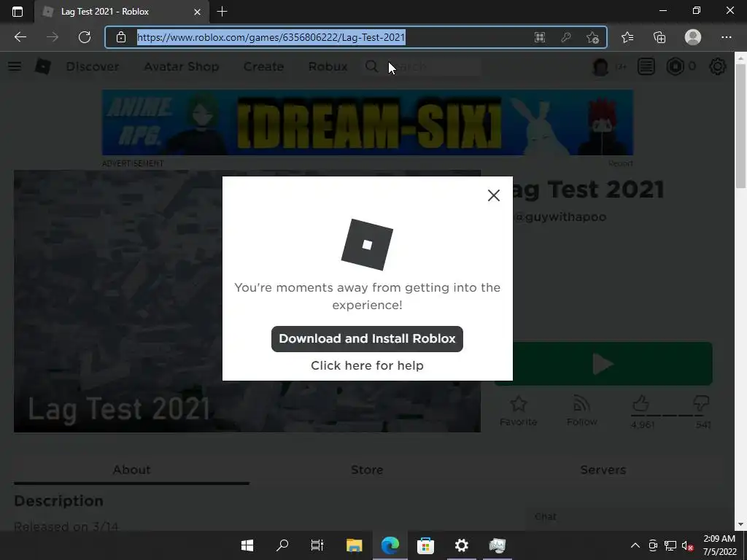Open the Create page
Viewport: 747px width, 560px height.
[x=263, y=66]
